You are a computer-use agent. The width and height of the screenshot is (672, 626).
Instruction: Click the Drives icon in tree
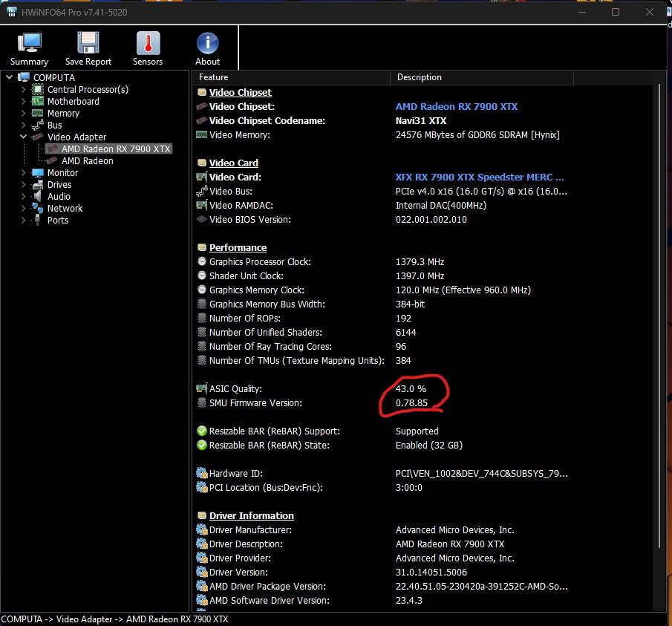[38, 185]
